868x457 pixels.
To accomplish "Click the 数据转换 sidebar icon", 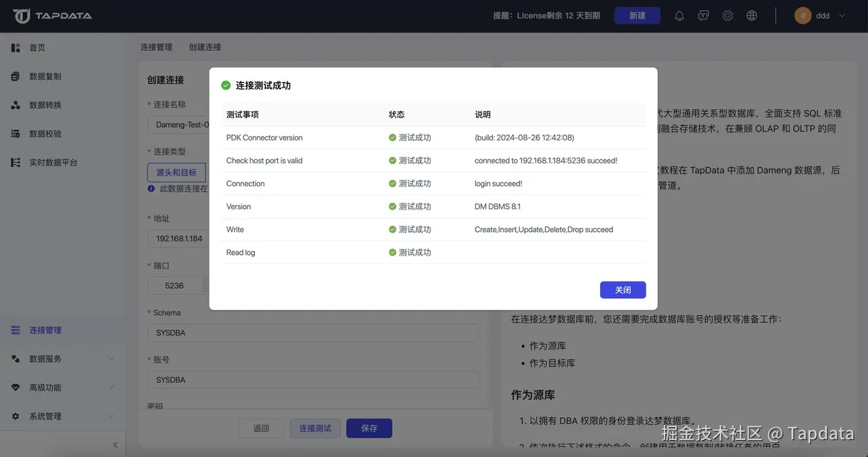I will coord(16,105).
